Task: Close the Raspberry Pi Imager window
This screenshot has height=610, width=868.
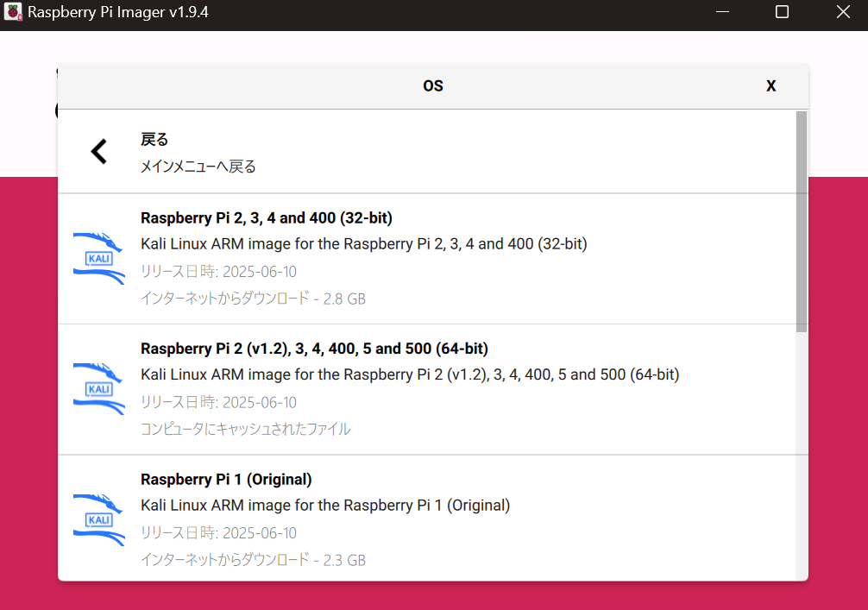Action: (843, 11)
